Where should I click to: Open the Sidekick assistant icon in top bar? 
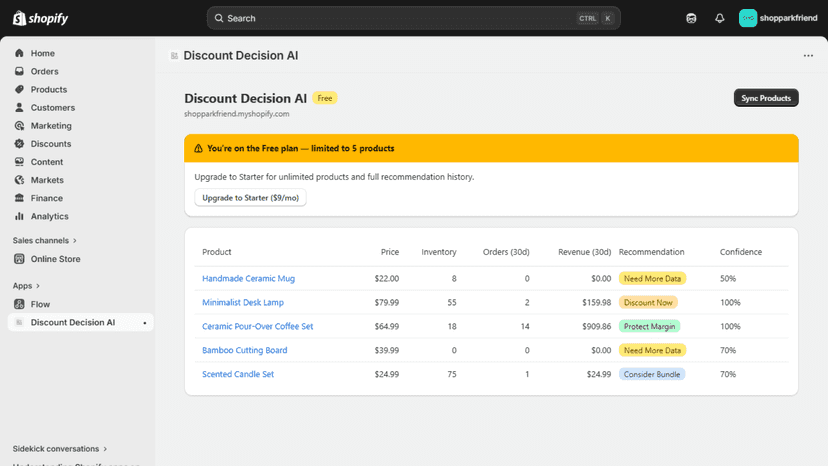pos(691,18)
